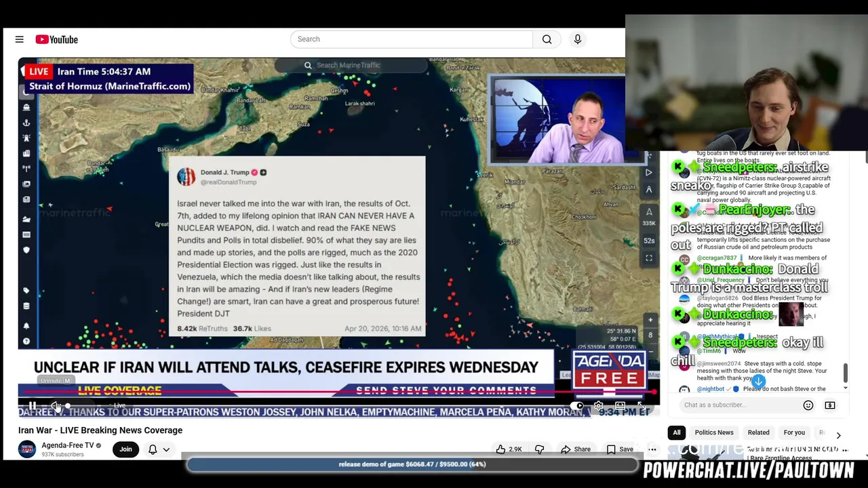Open the chat emoji picker
The image size is (868, 488).
[808, 405]
